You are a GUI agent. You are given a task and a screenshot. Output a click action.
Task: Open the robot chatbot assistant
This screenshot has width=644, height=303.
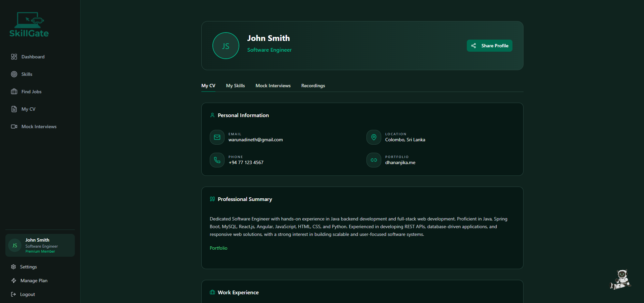click(621, 280)
